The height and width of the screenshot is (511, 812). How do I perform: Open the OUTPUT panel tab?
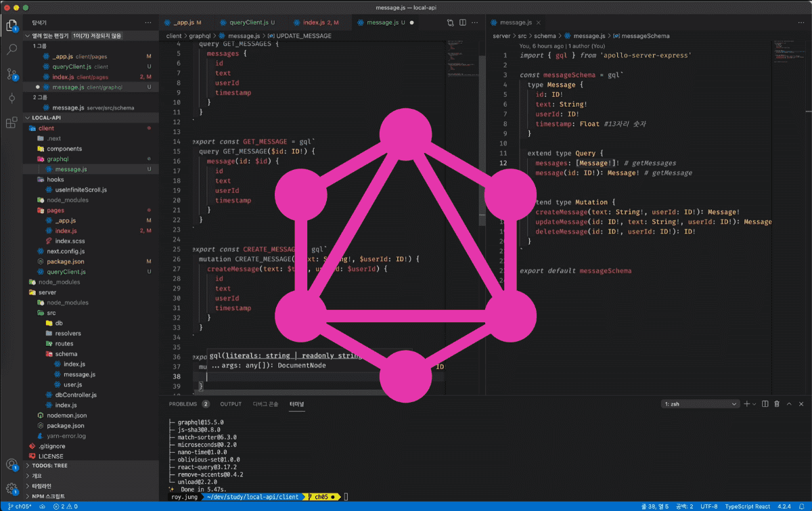(231, 404)
